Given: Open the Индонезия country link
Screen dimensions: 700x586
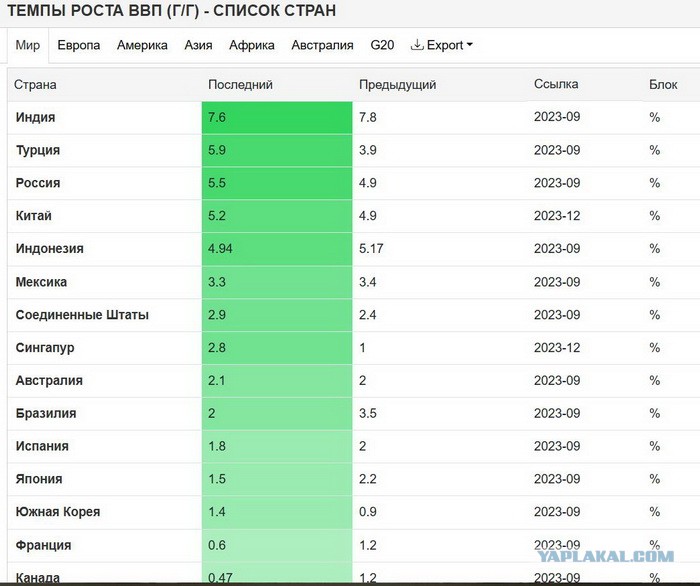Looking at the screenshot, I should tap(50, 249).
